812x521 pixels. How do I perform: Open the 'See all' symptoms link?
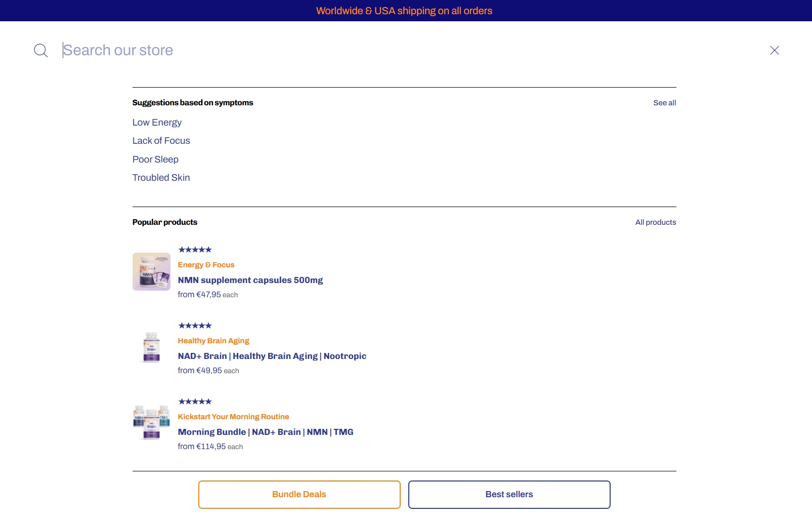664,103
